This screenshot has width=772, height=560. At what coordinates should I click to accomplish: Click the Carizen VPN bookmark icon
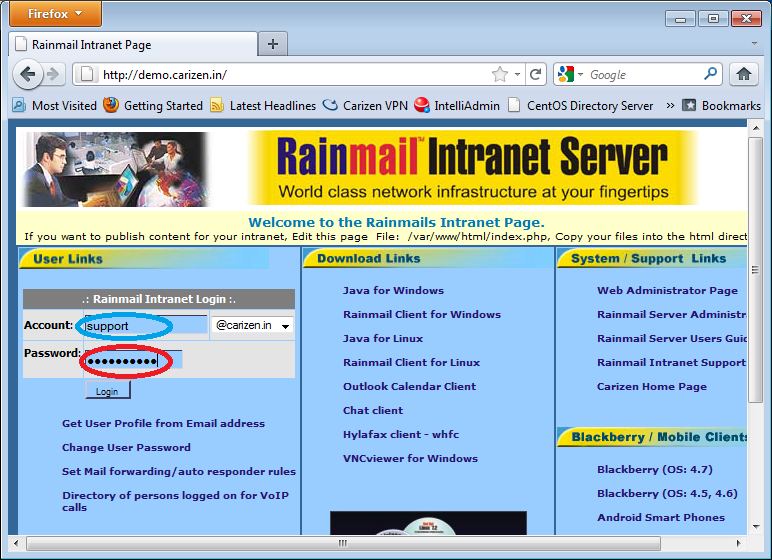click(330, 105)
